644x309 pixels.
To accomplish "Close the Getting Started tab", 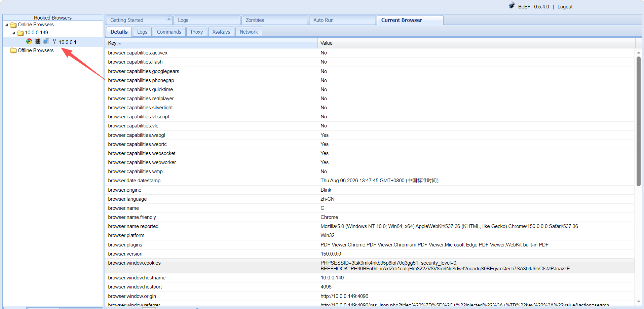I will (169, 19).
